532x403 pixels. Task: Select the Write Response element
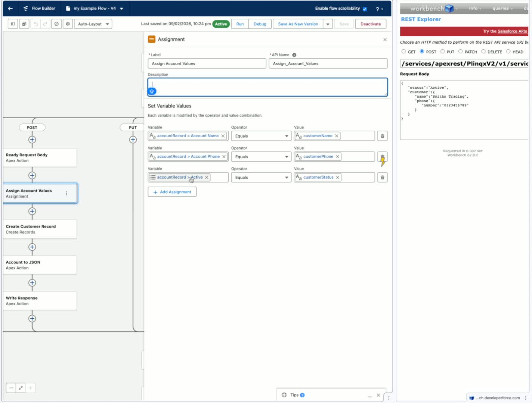40,301
